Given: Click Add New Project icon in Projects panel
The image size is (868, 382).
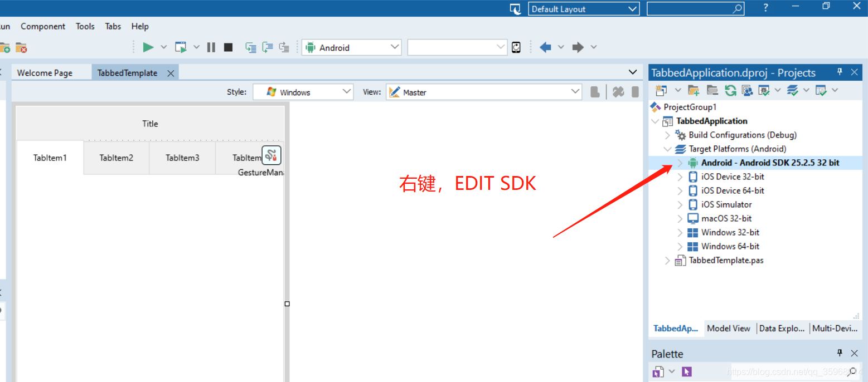Looking at the screenshot, I should click(x=661, y=90).
